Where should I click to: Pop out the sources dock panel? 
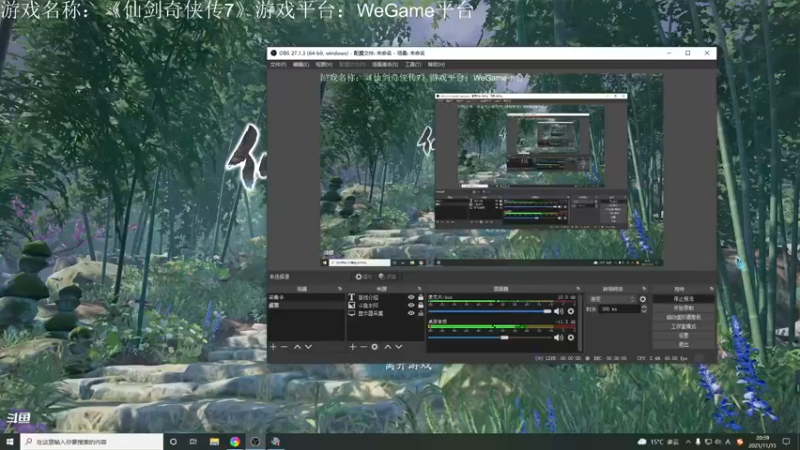tap(419, 289)
